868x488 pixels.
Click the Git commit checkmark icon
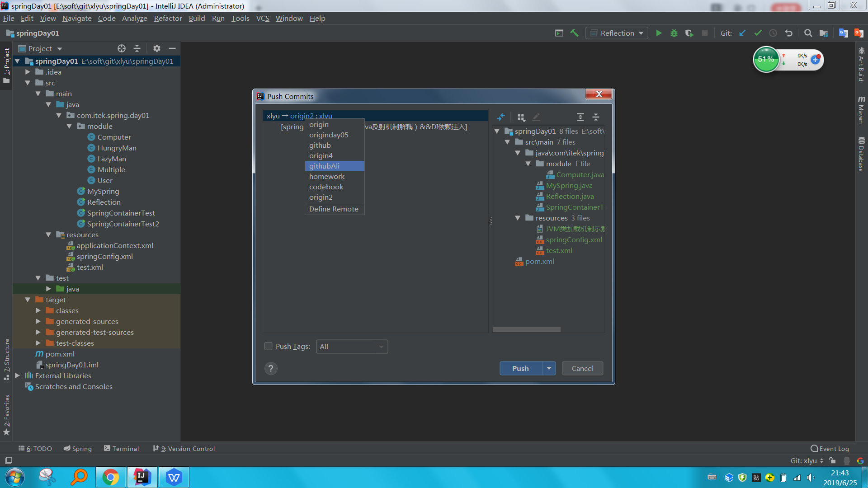(758, 33)
